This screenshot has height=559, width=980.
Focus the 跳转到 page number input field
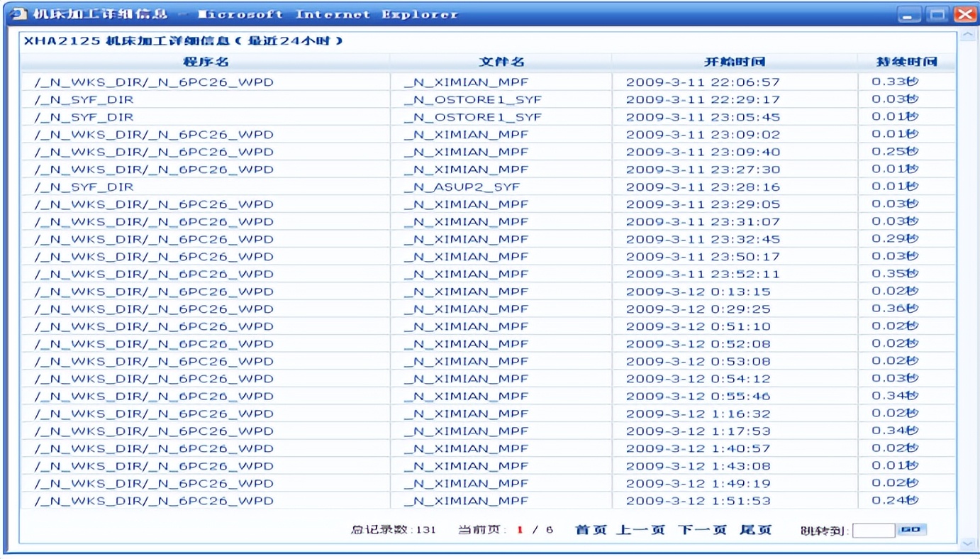click(x=874, y=531)
